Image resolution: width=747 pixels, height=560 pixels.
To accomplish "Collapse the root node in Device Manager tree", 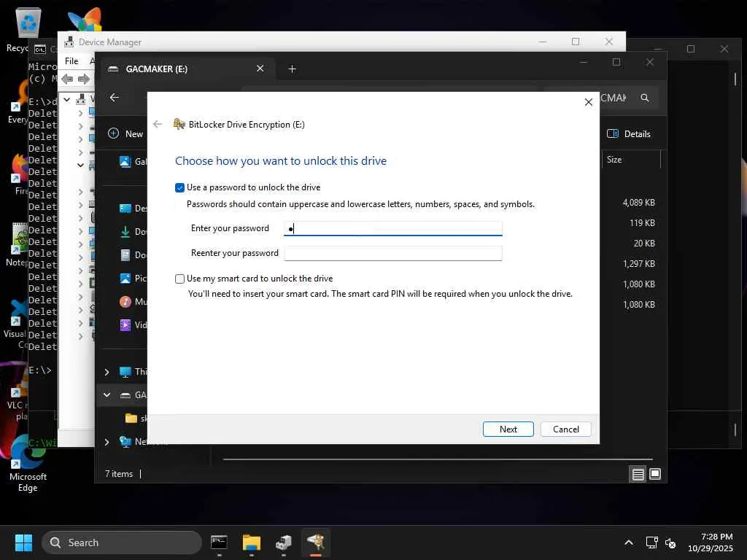I will tap(67, 99).
